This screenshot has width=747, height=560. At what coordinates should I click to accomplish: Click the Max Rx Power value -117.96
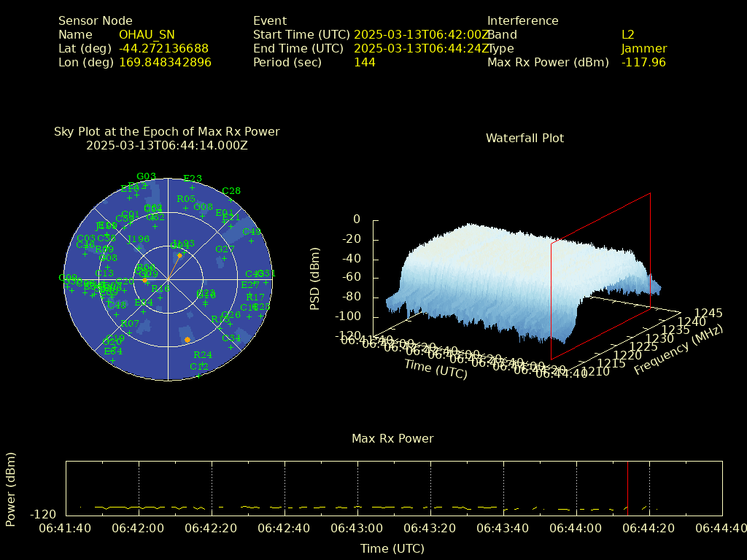tap(643, 62)
